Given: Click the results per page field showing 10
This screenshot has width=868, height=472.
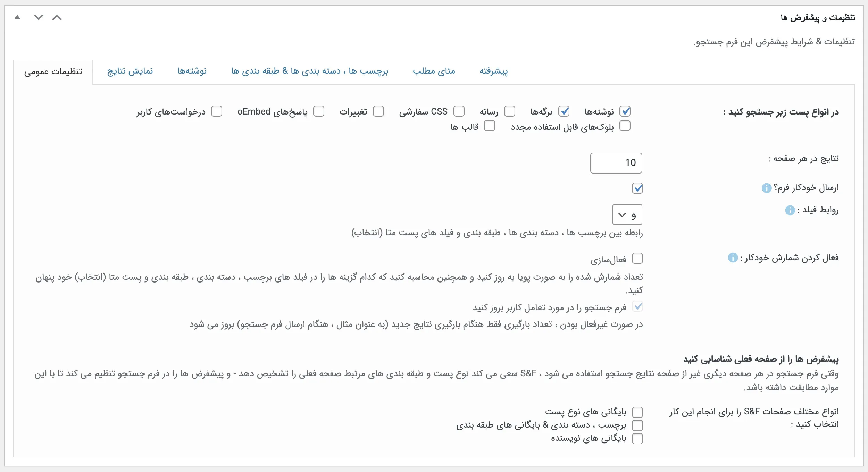Looking at the screenshot, I should point(616,163).
